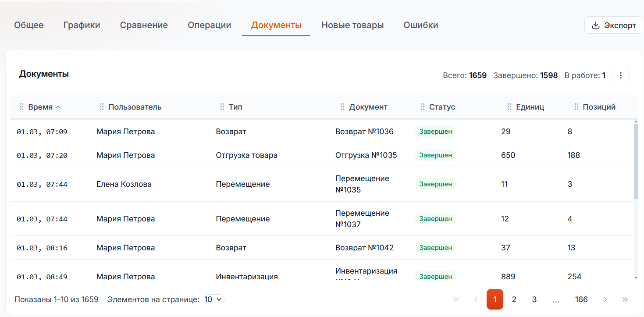Click Елена Козлова in the user column
This screenshot has width=644, height=317.
click(x=124, y=184)
